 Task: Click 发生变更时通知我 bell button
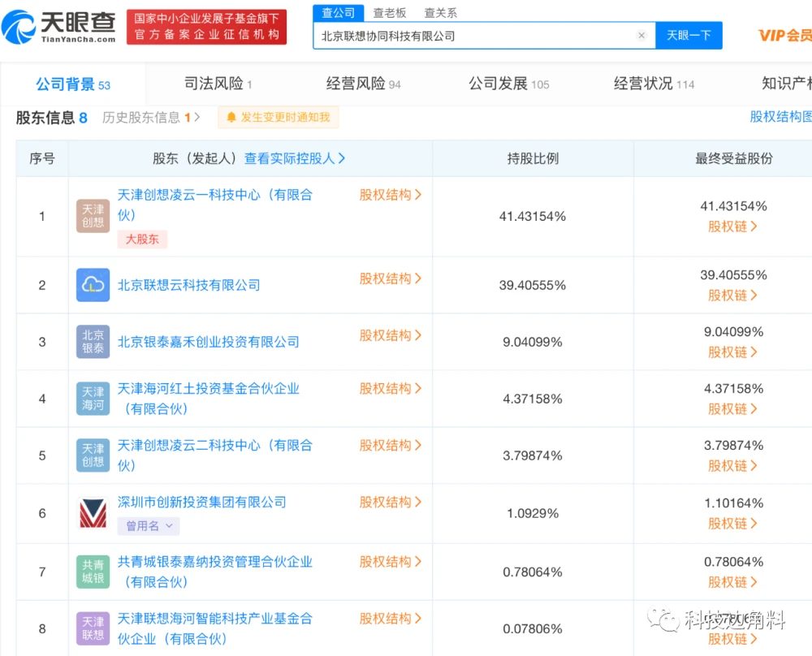278,118
